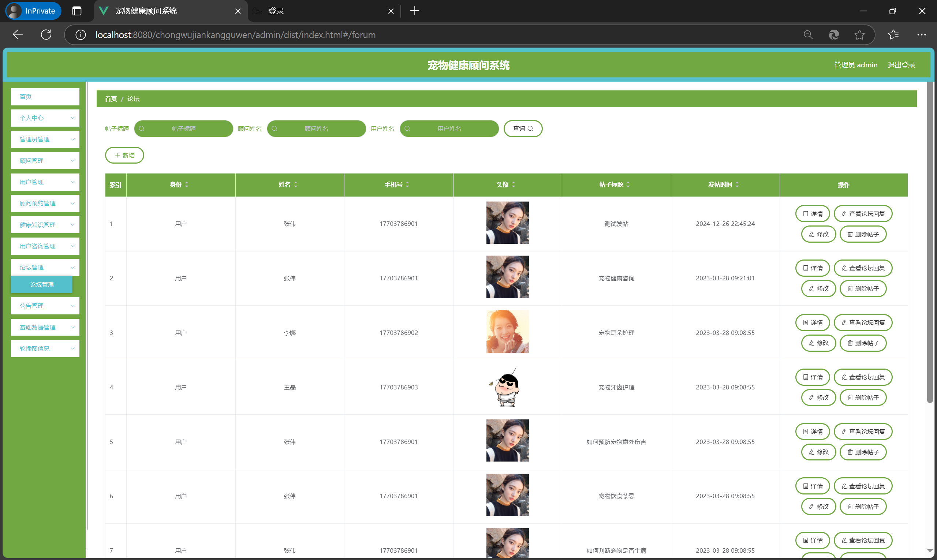937x560 pixels.
Task: Click 李娜's avatar thumbnail in row 3
Action: (x=507, y=332)
